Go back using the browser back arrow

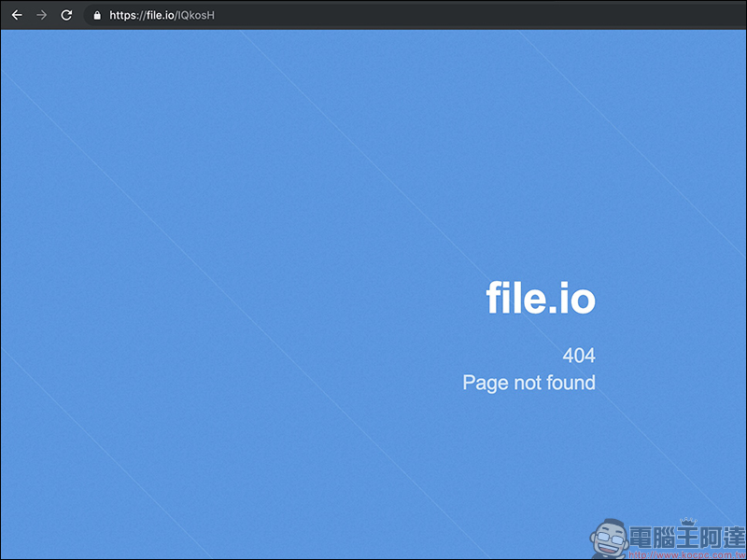point(17,15)
